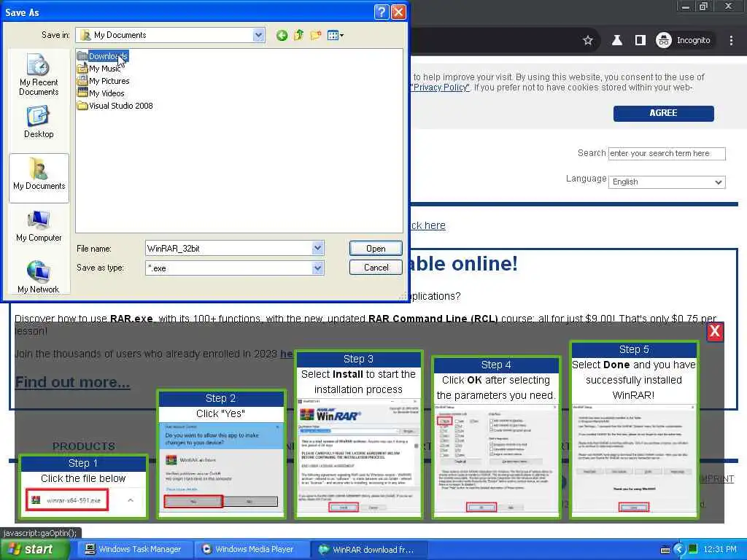This screenshot has width=747, height=560.
Task: Select Desktop in the places bar
Action: pos(39,122)
